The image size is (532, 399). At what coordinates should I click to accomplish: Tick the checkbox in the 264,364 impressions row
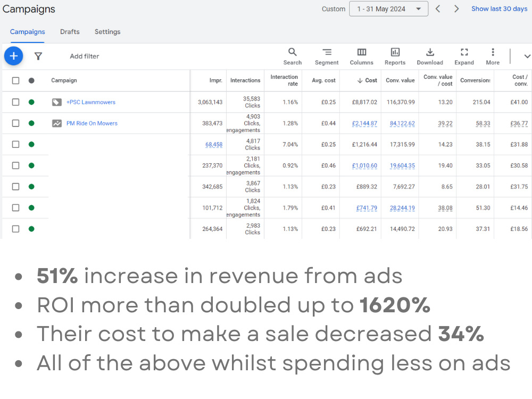pyautogui.click(x=15, y=229)
